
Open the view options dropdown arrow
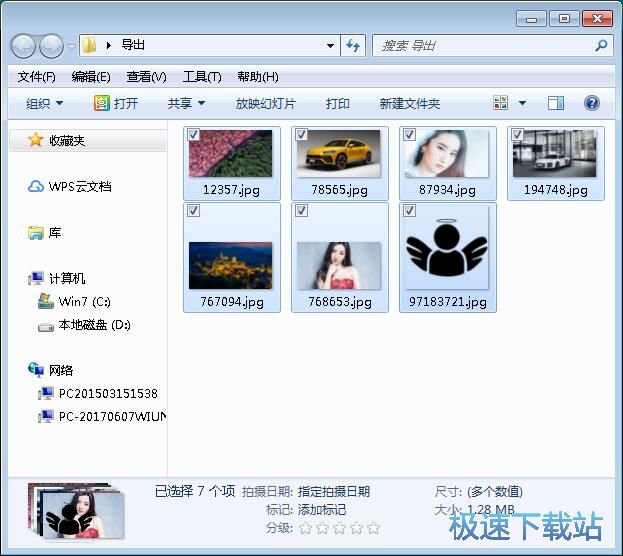tap(522, 103)
